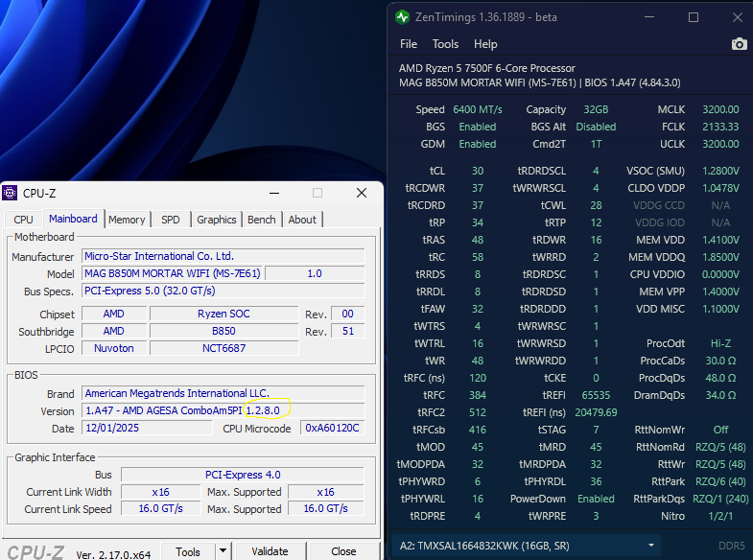Click the BIOS Brand American Megatrends field
The image size is (753, 560).
[224, 393]
